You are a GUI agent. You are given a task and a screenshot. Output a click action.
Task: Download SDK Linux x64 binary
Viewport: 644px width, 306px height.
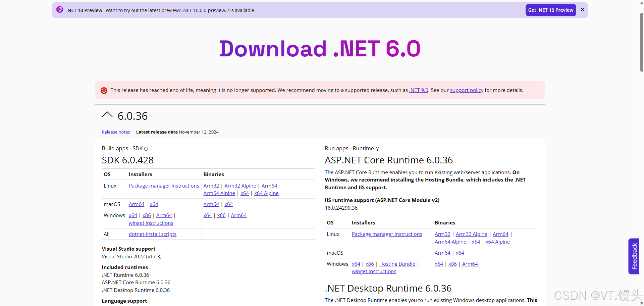click(245, 193)
